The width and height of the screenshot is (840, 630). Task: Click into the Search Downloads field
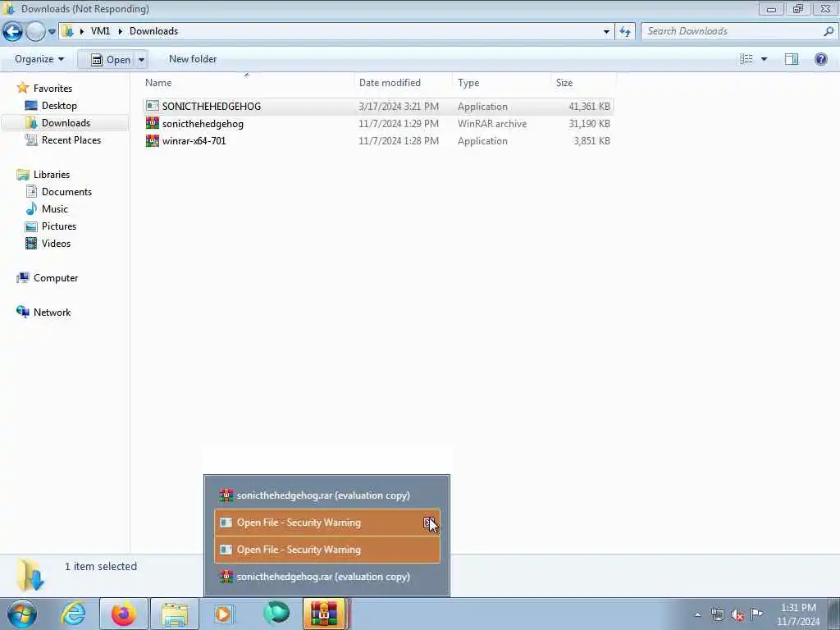(x=732, y=31)
